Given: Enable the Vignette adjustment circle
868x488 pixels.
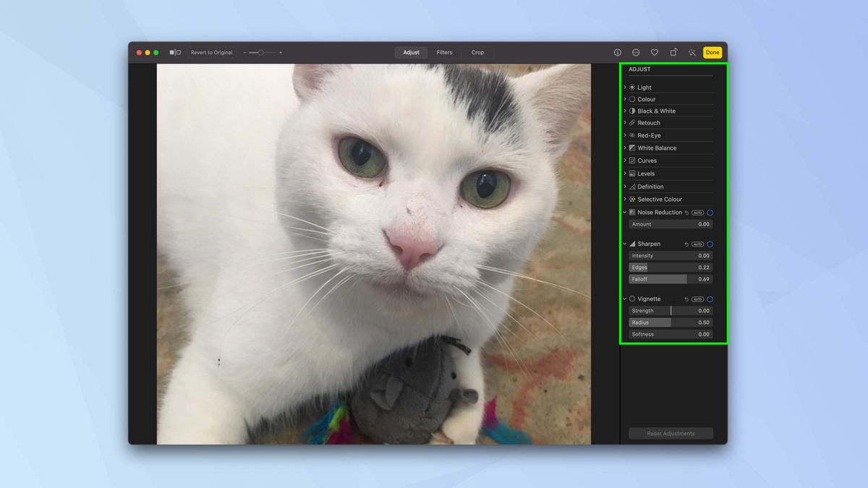Looking at the screenshot, I should tap(710, 299).
